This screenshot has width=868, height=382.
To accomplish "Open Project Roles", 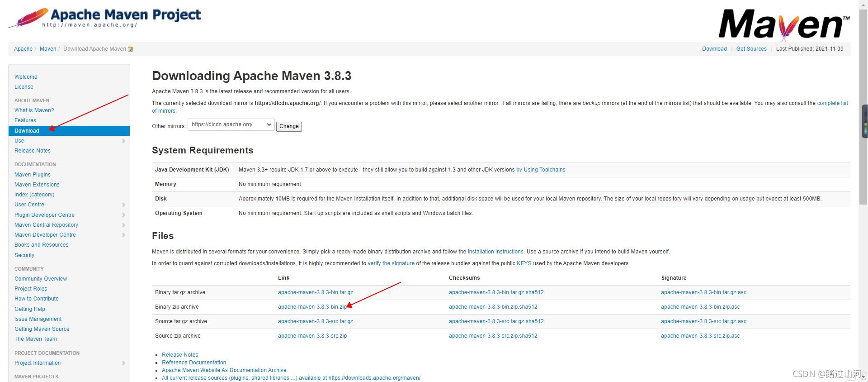I will point(31,289).
